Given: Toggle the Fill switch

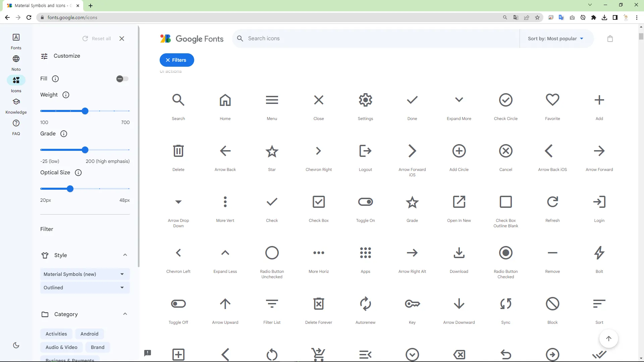Looking at the screenshot, I should pyautogui.click(x=122, y=79).
